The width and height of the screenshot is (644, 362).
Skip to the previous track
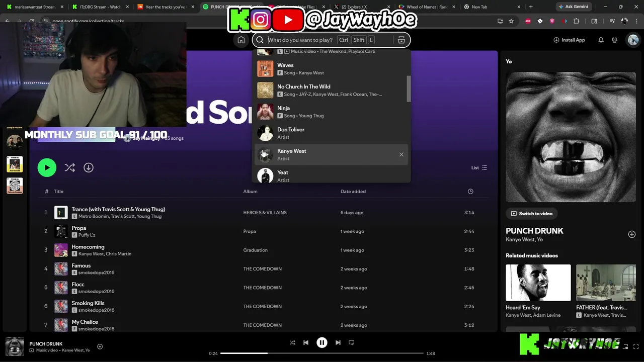click(x=305, y=342)
